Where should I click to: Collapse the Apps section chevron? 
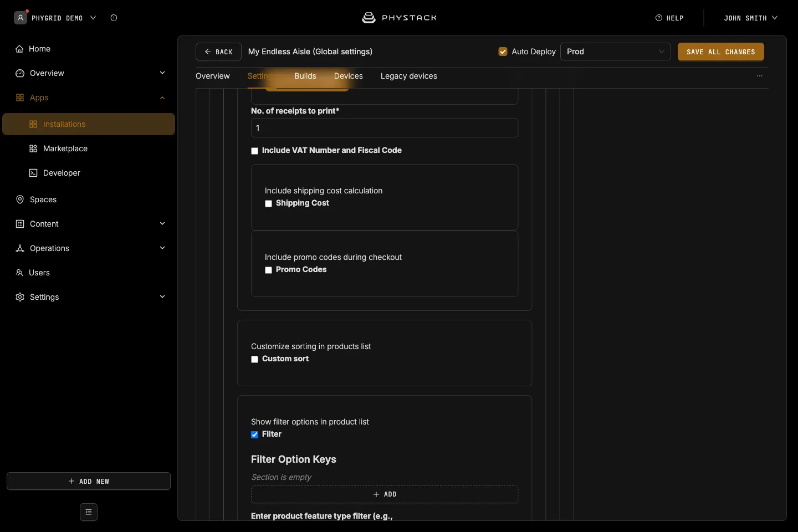(162, 98)
